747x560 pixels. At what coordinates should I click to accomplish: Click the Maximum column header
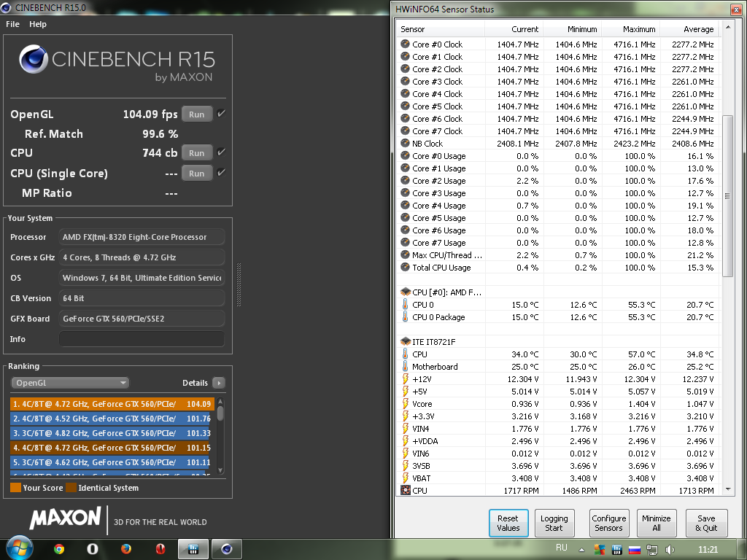[x=631, y=29]
